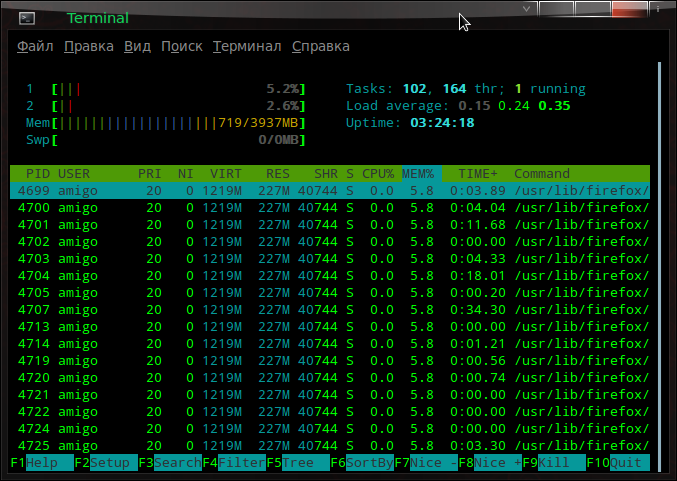Click the terminal icon in title bar

[x=27, y=18]
